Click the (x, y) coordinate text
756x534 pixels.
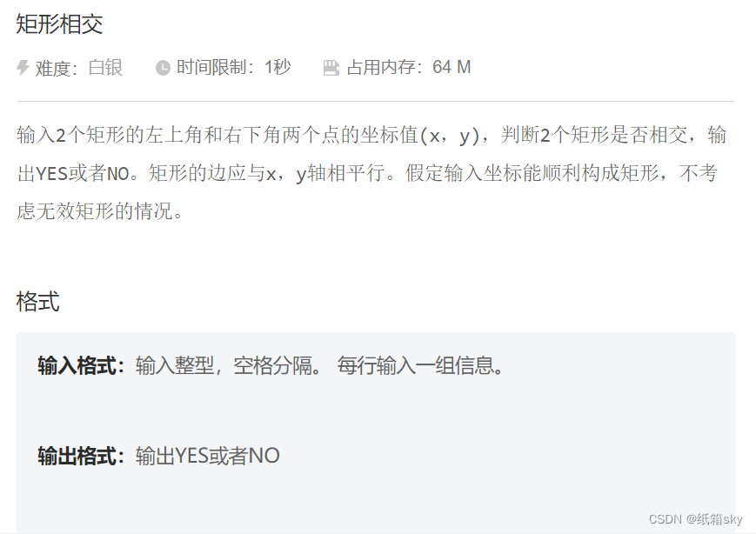450,136
